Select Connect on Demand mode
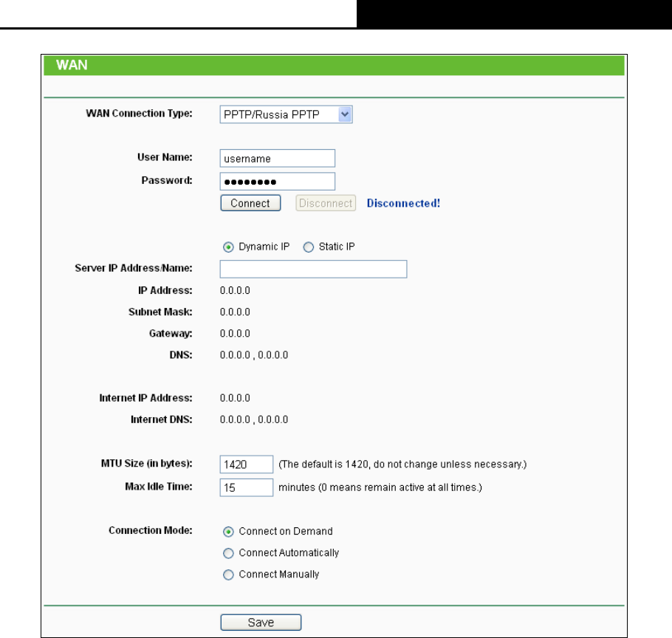The width and height of the screenshot is (672, 638). pos(228,532)
